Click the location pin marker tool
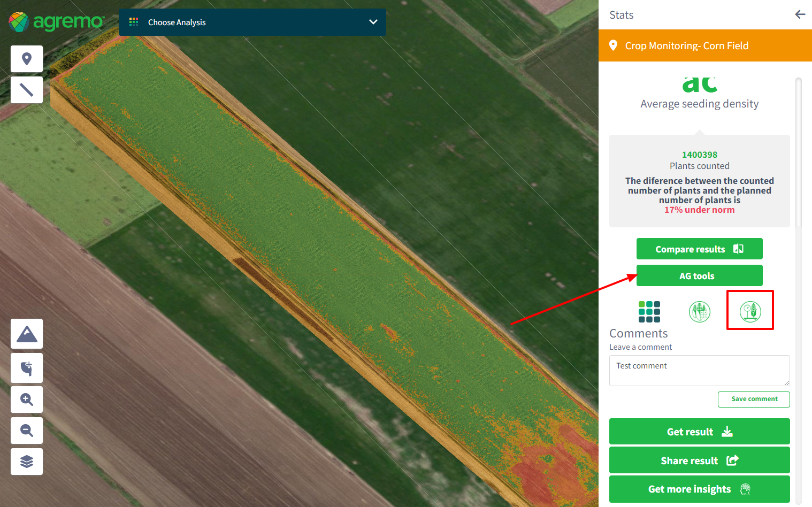Screen dimensions: 812x507 (x=27, y=59)
